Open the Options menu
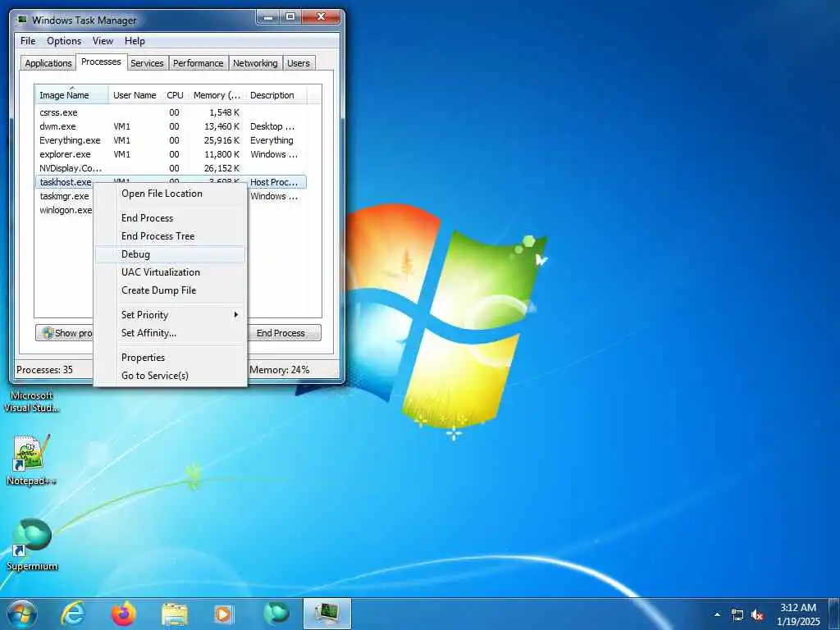840x630 pixels. coord(64,41)
